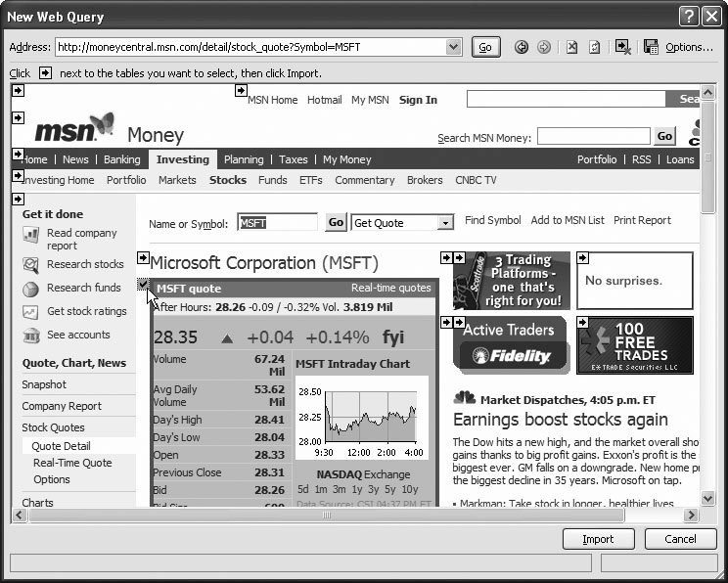Click Go button next to address bar

click(x=485, y=47)
